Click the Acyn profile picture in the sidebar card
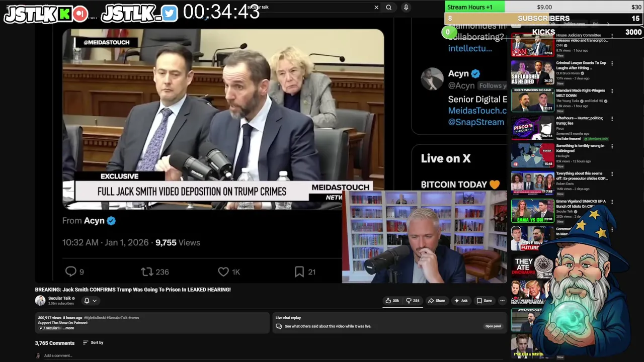This screenshot has height=362, width=644. (432, 79)
